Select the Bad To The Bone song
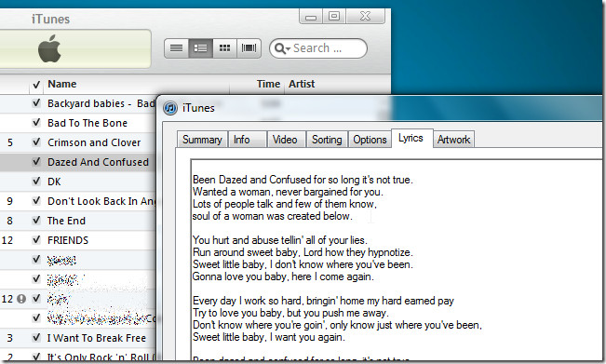This screenshot has width=606, height=364. coord(88,123)
